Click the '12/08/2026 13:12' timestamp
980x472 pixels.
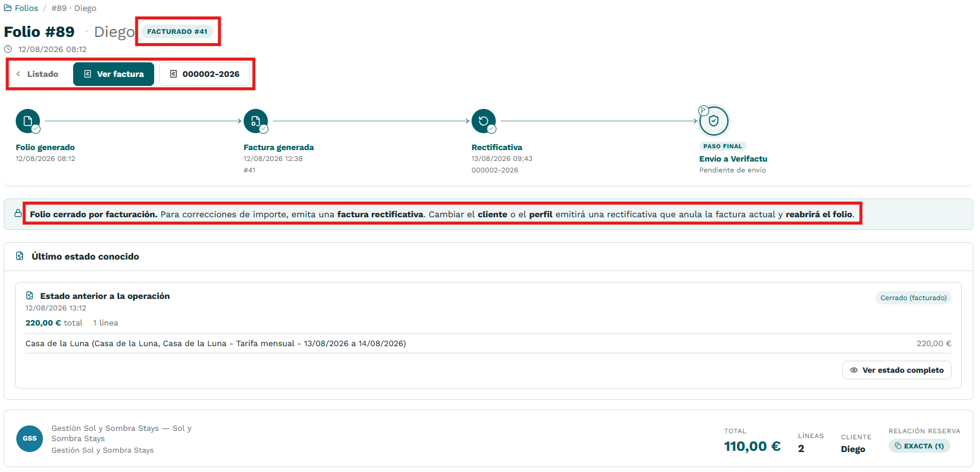pyautogui.click(x=56, y=308)
